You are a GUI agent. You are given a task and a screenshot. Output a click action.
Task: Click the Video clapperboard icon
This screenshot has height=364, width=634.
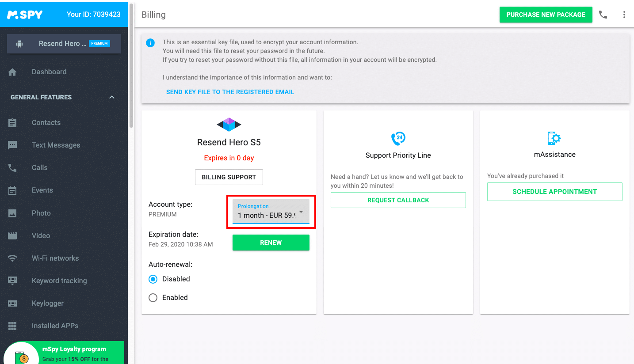pos(12,236)
